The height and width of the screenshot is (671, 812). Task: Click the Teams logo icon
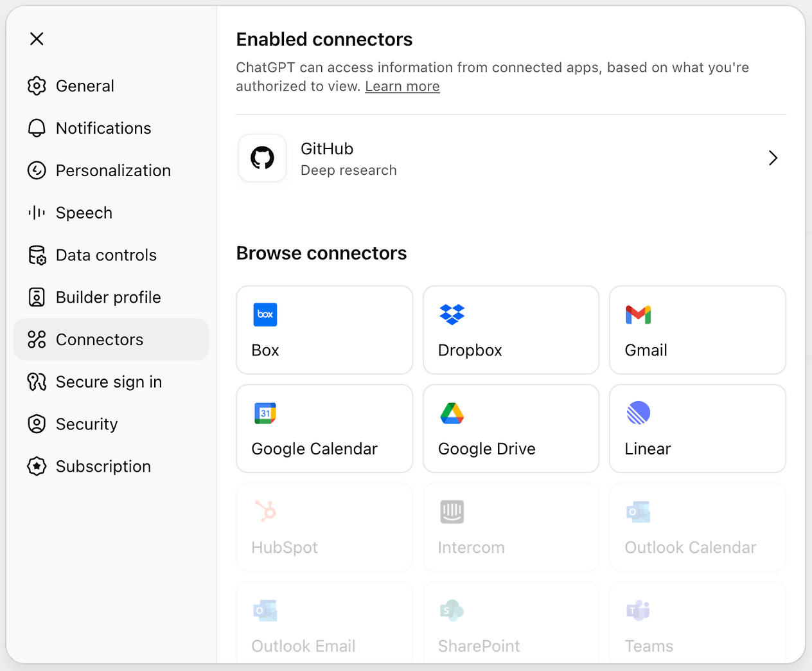click(x=639, y=611)
